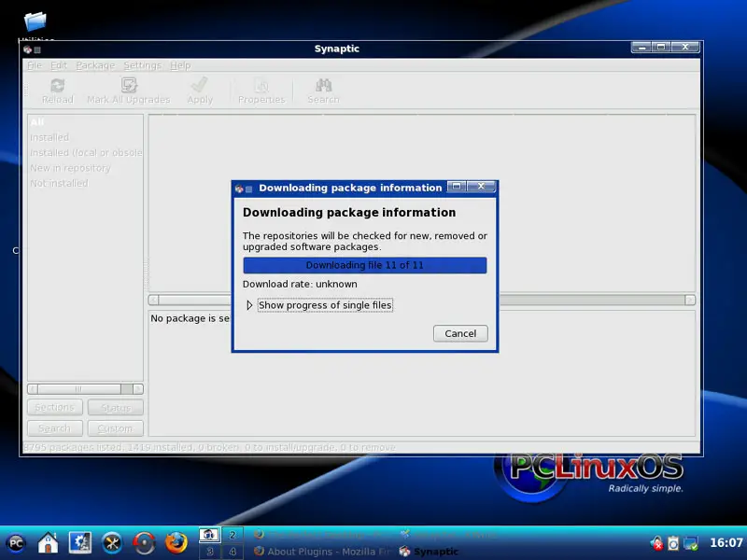Open the Settings menu
This screenshot has height=560, width=747.
143,65
